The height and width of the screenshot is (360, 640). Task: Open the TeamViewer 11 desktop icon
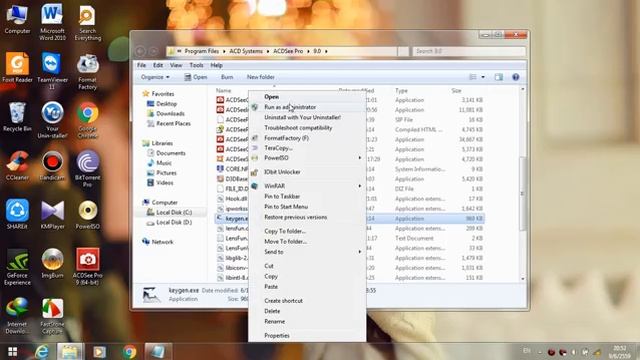52,70
